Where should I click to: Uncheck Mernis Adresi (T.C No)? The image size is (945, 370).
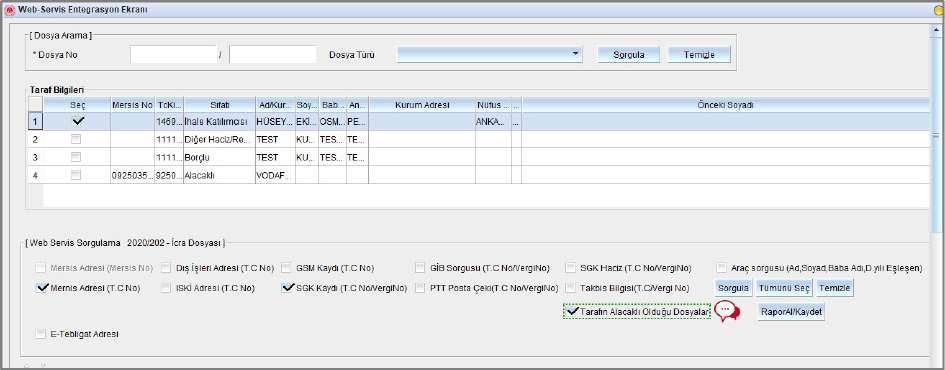(42, 288)
